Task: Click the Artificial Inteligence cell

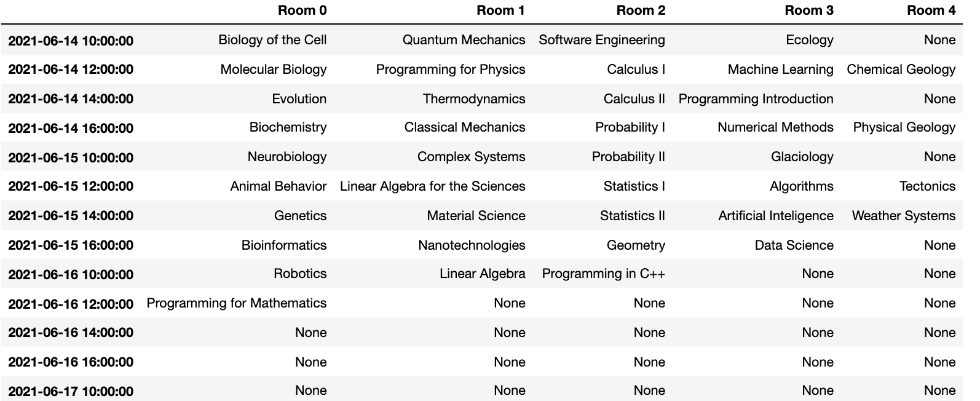Action: 776,216
